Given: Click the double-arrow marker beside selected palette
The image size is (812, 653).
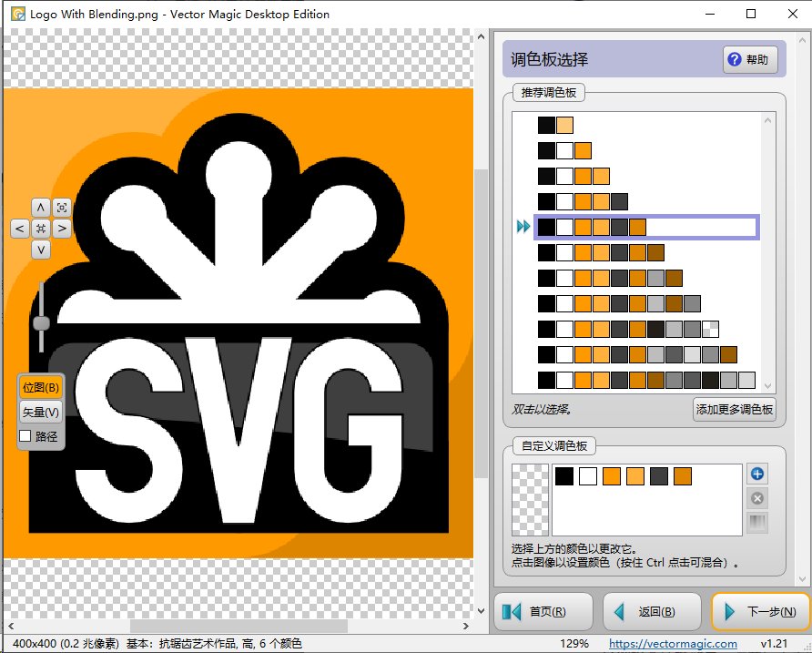Looking at the screenshot, I should (x=523, y=227).
